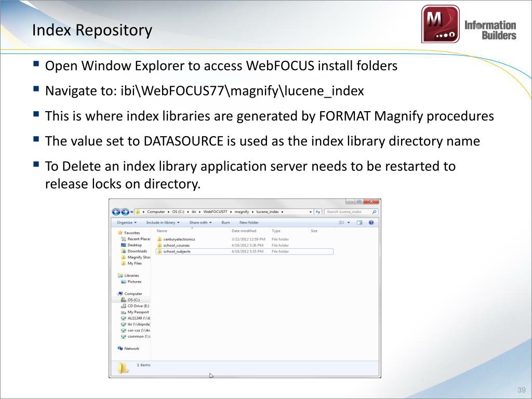Image resolution: width=532 pixels, height=399 pixels.
Task: Select Favorites in the navigation pane
Action: pos(132,233)
